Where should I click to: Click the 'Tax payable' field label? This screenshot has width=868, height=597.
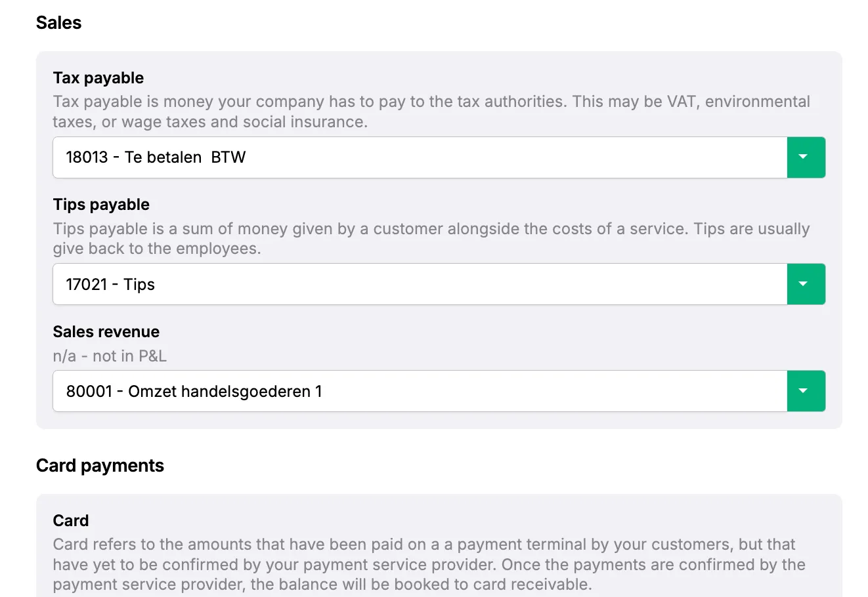(98, 78)
